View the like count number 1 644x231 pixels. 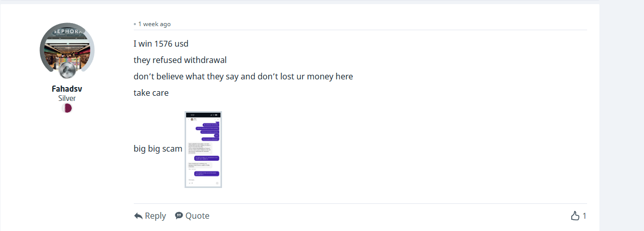[585, 216]
